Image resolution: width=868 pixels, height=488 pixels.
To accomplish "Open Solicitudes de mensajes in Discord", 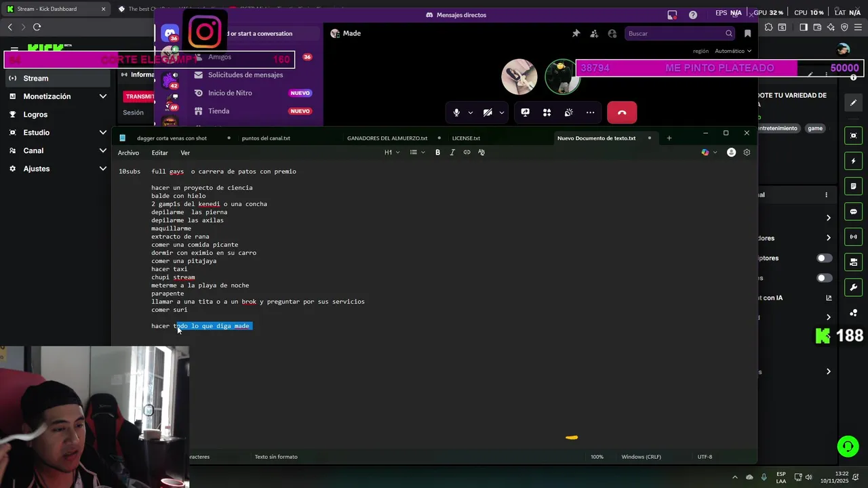I will pos(245,75).
